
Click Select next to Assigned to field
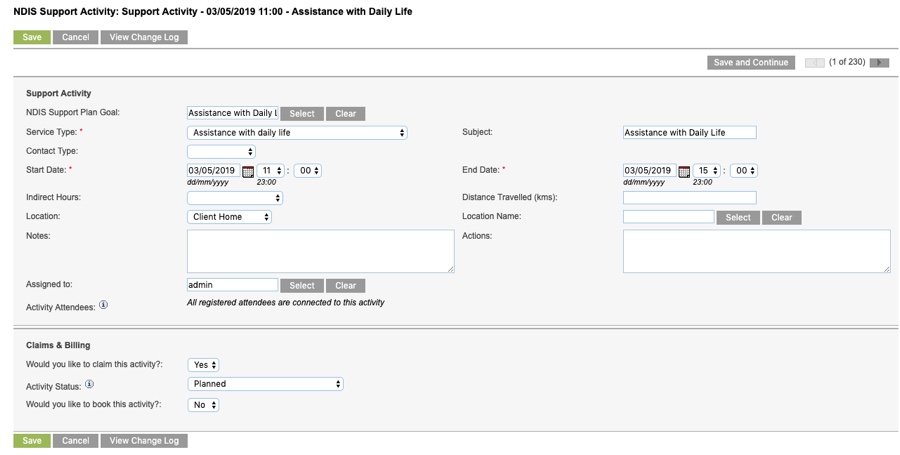pyautogui.click(x=302, y=286)
